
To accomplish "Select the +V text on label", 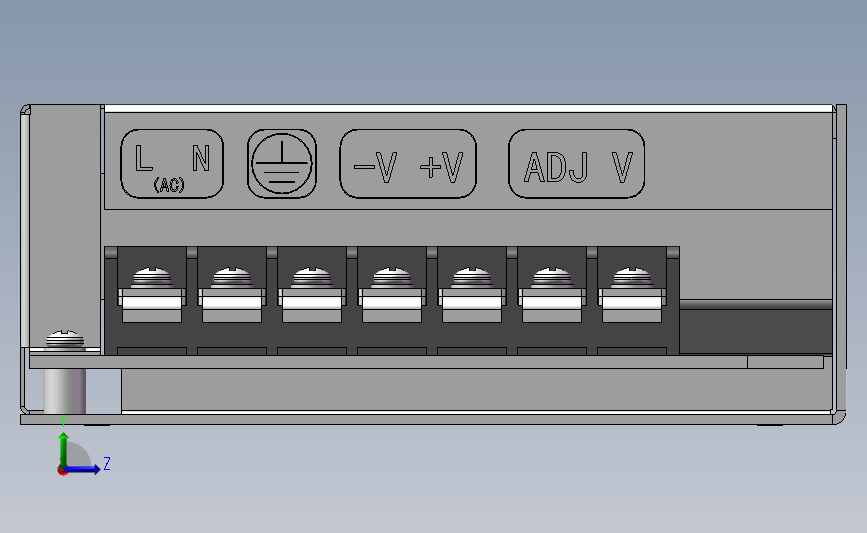I will click(x=441, y=167).
